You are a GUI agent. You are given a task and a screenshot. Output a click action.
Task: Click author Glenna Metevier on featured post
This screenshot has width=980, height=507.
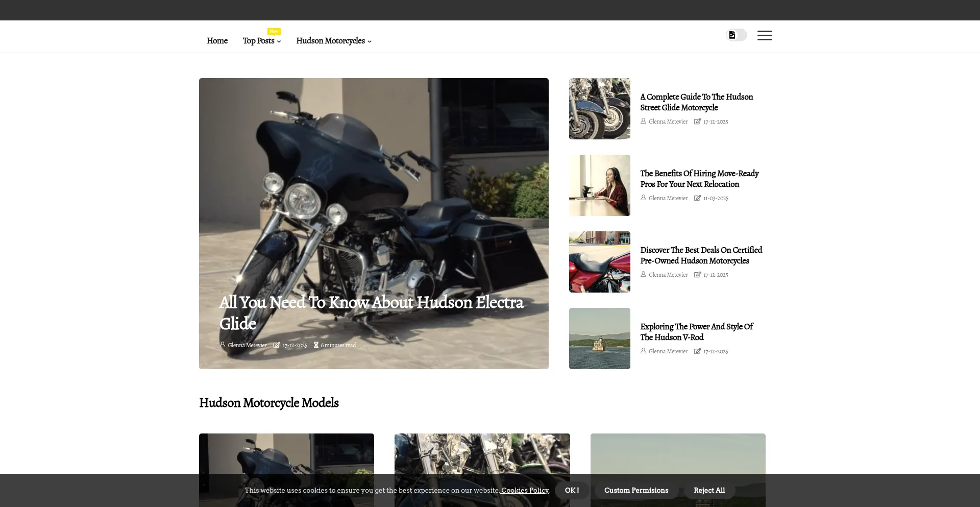[247, 346]
